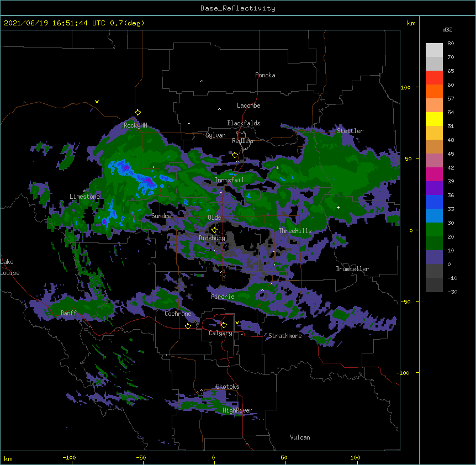
Task: Pick the bright yellow swatch in the dBZ legend
Action: click(434, 119)
